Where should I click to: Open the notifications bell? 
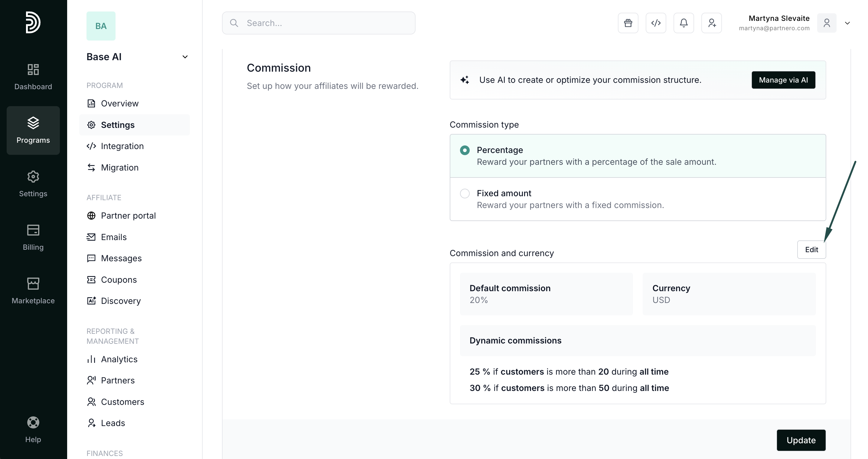(x=683, y=23)
